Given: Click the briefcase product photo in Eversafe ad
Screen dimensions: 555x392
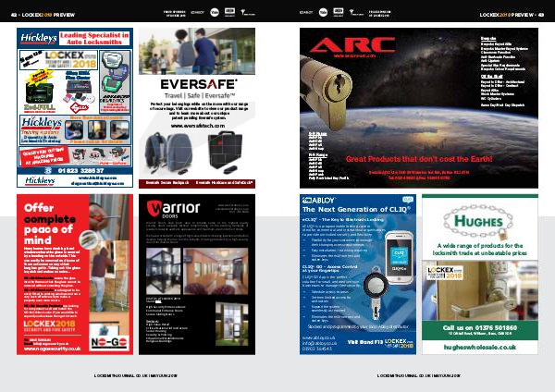Looking at the screenshot, I should [x=226, y=151].
